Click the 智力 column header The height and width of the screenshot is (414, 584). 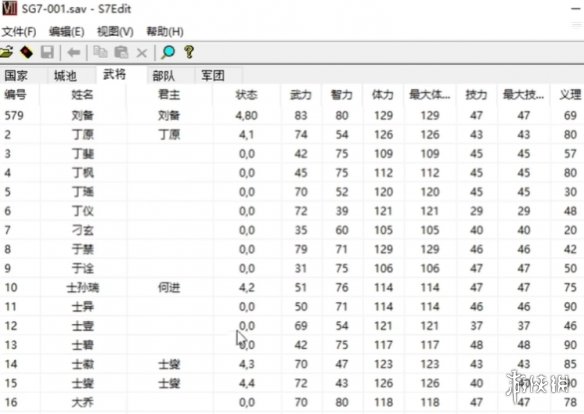click(x=342, y=95)
